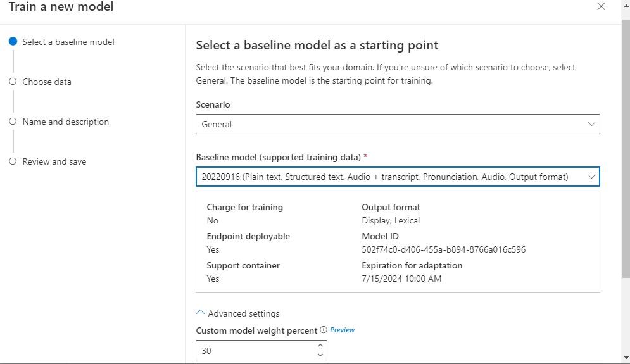
Task: Select the Review and save step label
Action: click(54, 161)
